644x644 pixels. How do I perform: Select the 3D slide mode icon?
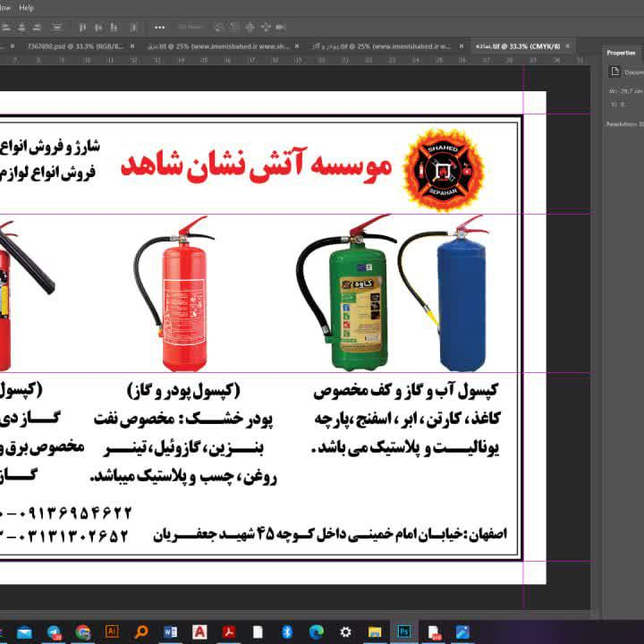tap(266, 28)
